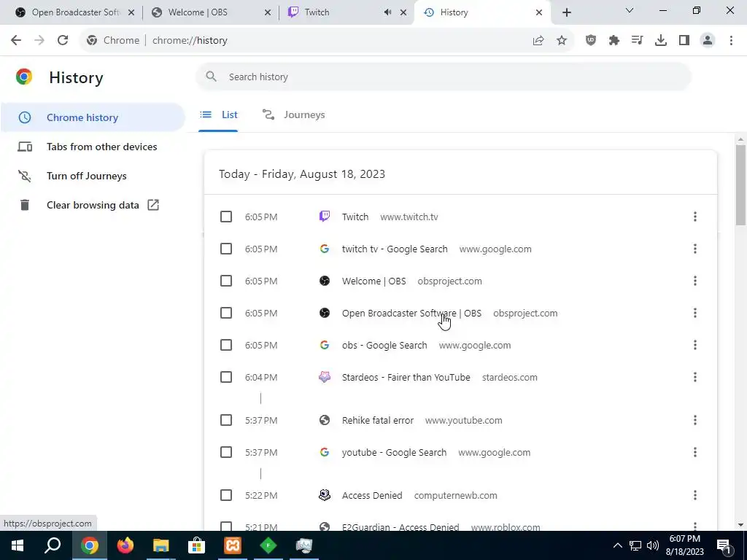Open Microsoft Store from the taskbar
Image resolution: width=747 pixels, height=560 pixels.
pos(196,545)
